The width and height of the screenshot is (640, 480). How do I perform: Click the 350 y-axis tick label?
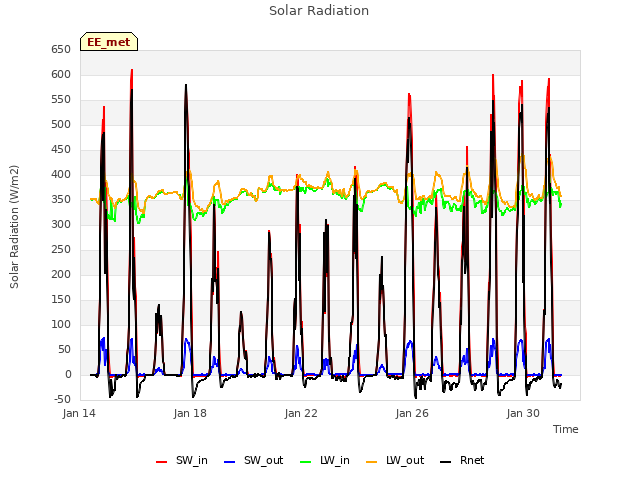coord(61,200)
